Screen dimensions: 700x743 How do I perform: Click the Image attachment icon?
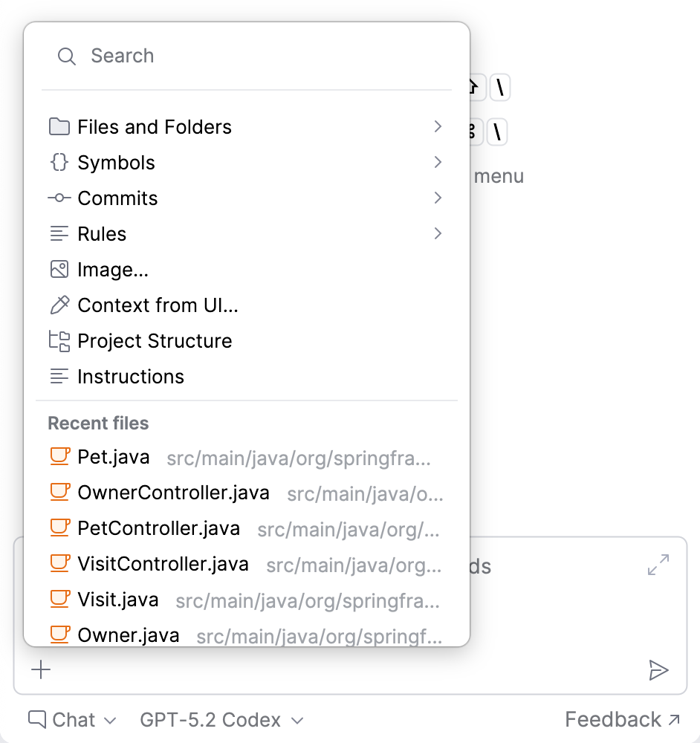click(x=59, y=270)
